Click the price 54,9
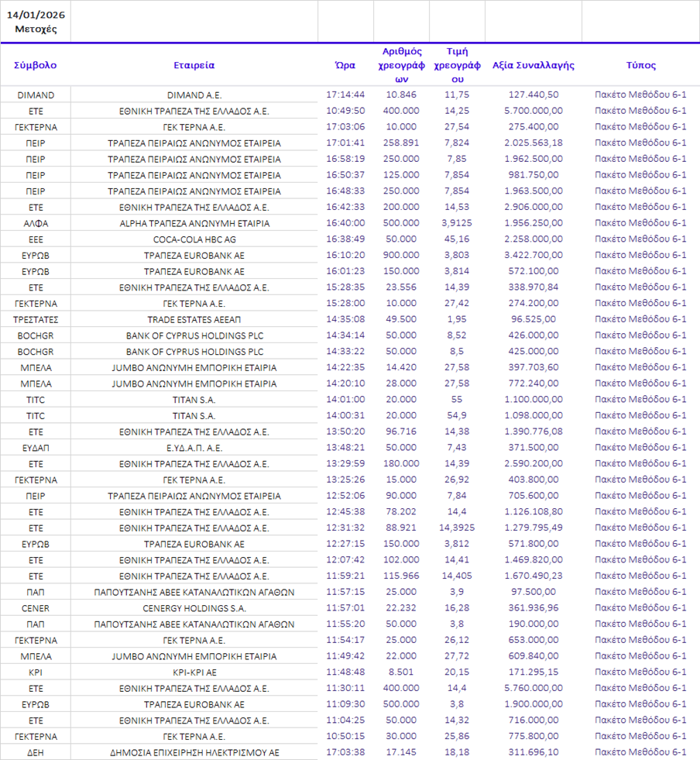The height and width of the screenshot is (760, 700). (x=457, y=414)
